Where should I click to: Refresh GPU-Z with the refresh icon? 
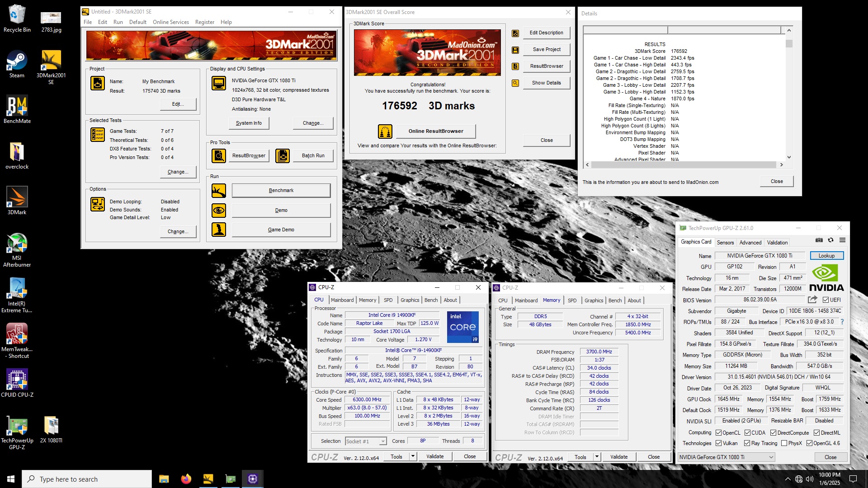coord(830,240)
